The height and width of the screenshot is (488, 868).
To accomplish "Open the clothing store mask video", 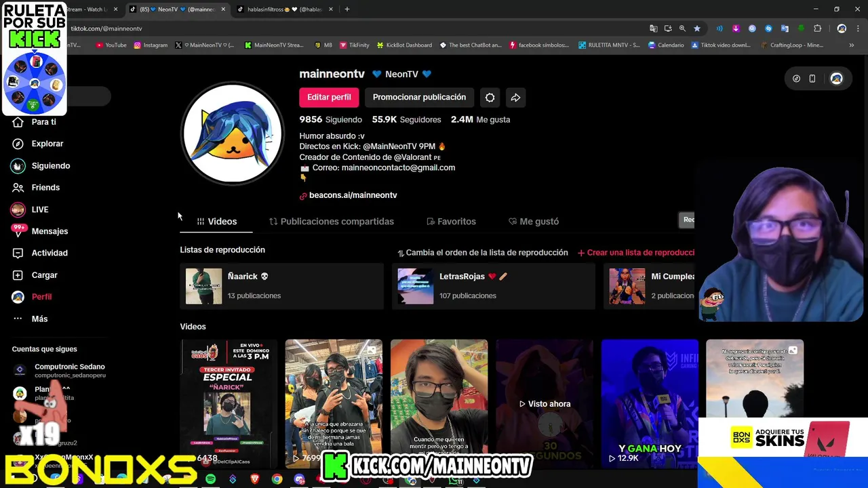I will [x=334, y=404].
